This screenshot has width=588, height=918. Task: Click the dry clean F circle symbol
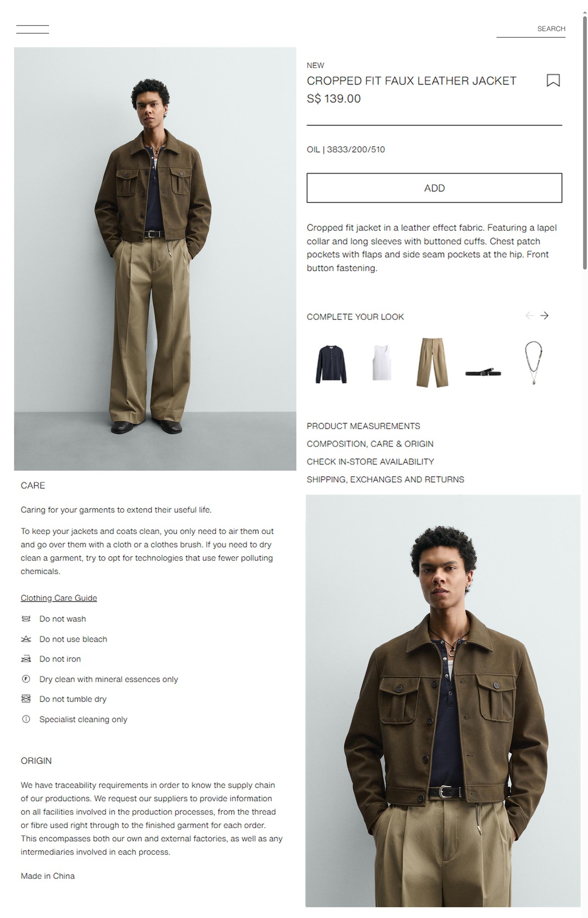pyautogui.click(x=26, y=679)
